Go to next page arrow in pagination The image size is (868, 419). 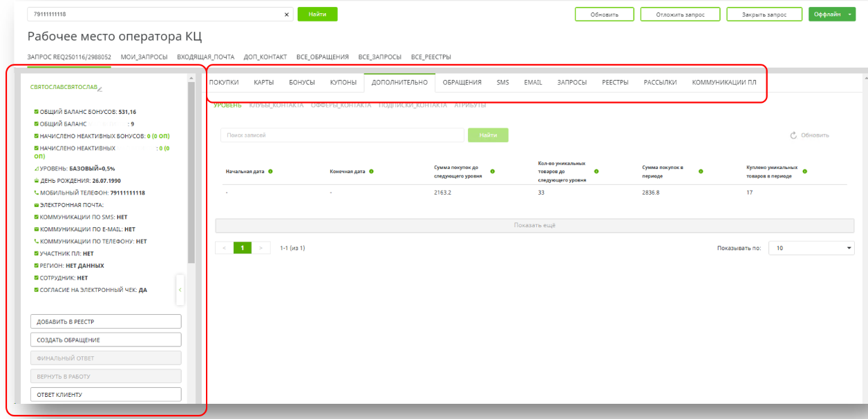[261, 248]
